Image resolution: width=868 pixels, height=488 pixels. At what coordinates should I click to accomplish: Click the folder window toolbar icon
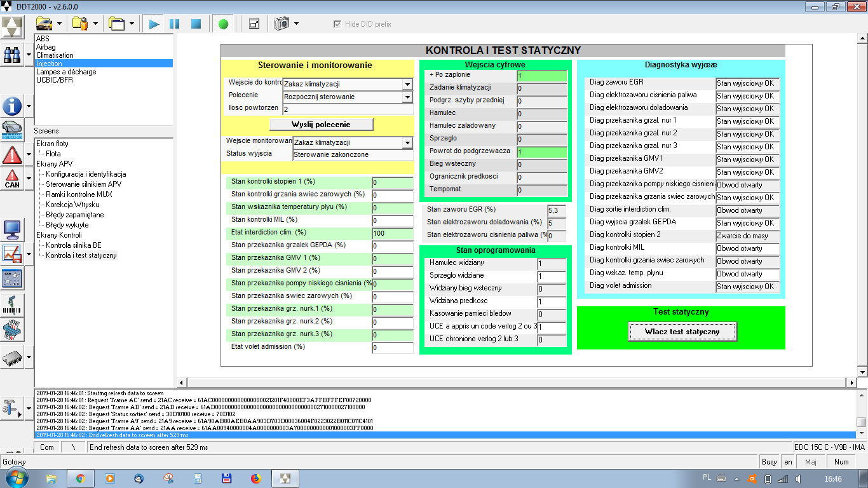click(x=116, y=24)
